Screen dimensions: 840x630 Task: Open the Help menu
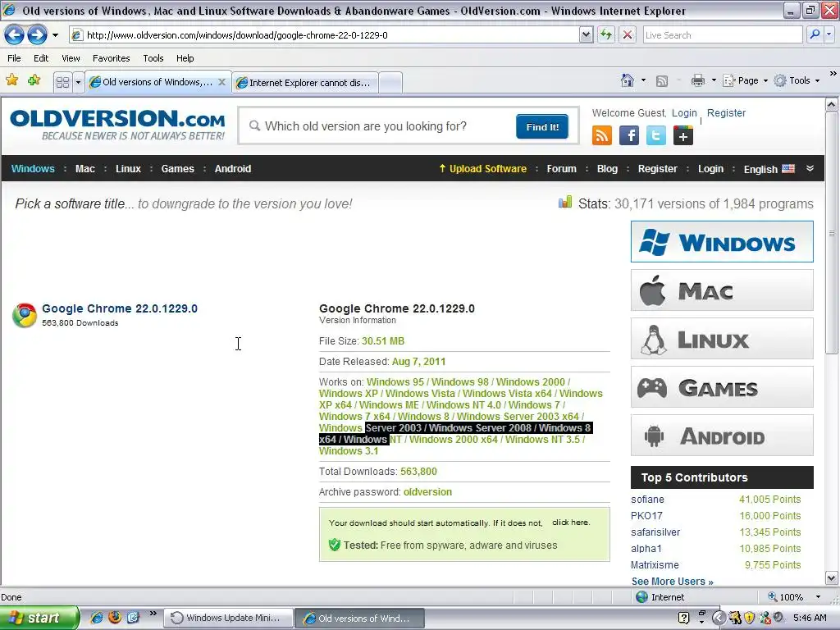point(185,58)
